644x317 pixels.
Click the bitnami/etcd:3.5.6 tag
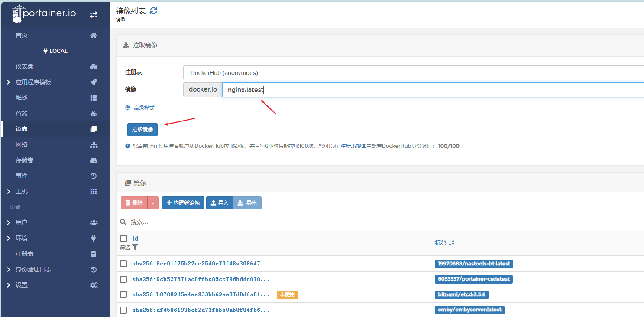(x=462, y=294)
